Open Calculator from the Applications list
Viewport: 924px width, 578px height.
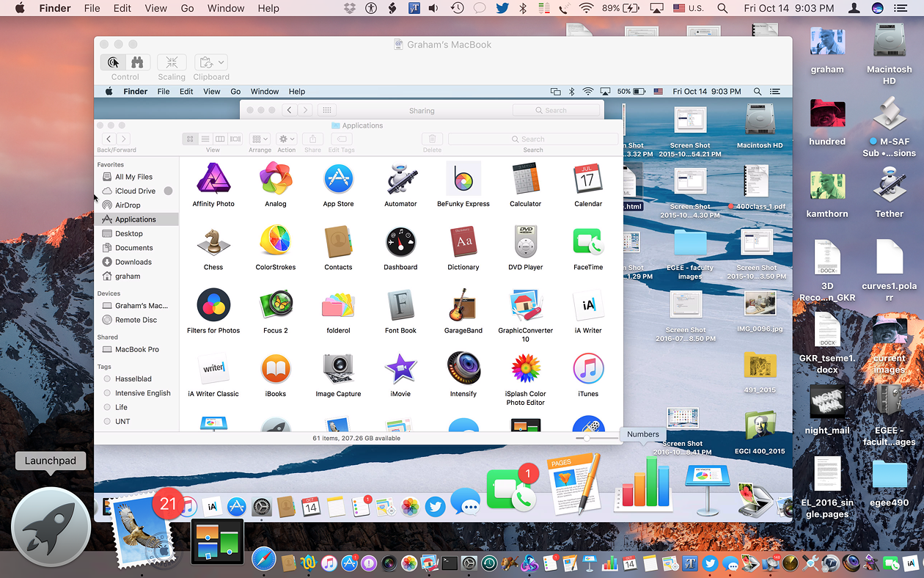526,179
